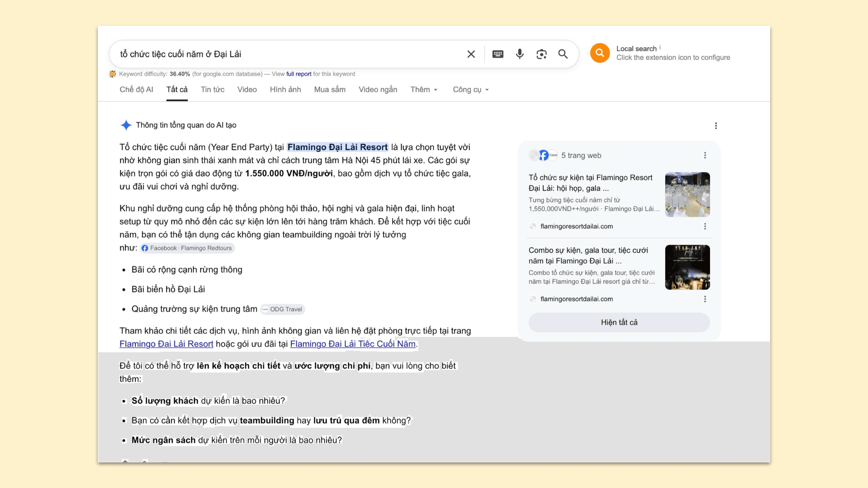This screenshot has width=868, height=488.
Task: Open the Mua sắm tab
Action: point(330,89)
